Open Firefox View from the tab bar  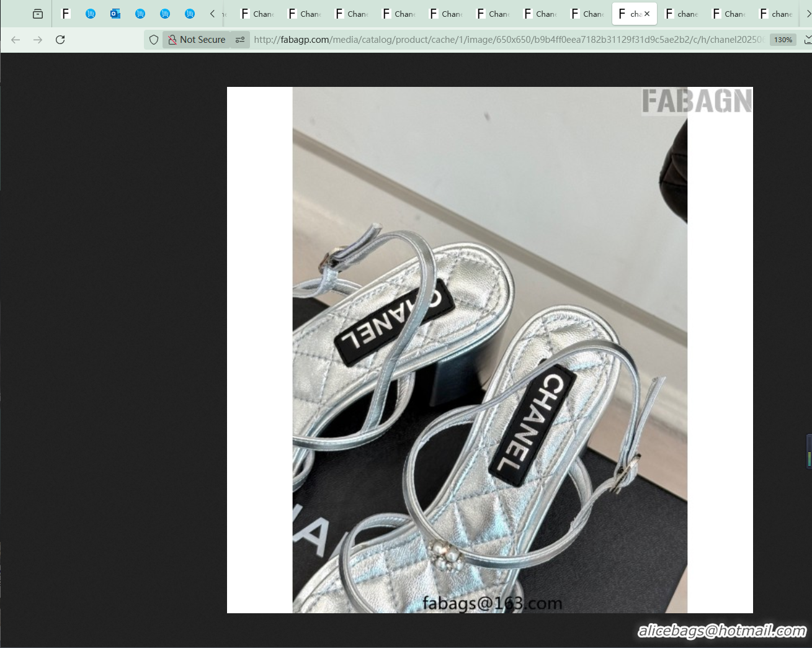click(38, 14)
